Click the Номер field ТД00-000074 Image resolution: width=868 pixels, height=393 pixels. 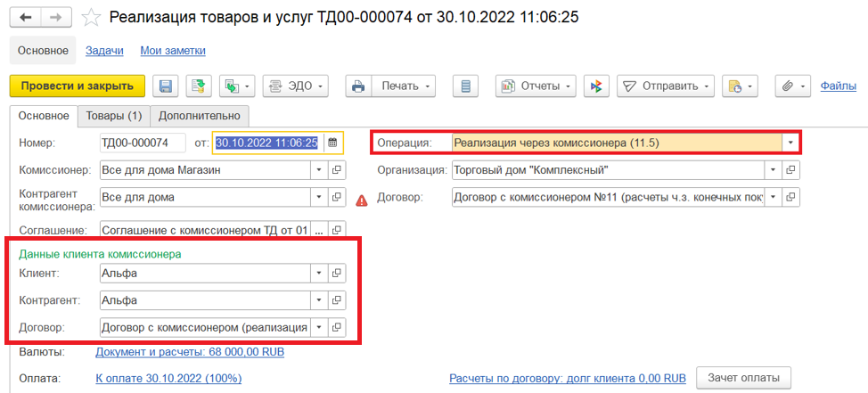click(x=143, y=143)
